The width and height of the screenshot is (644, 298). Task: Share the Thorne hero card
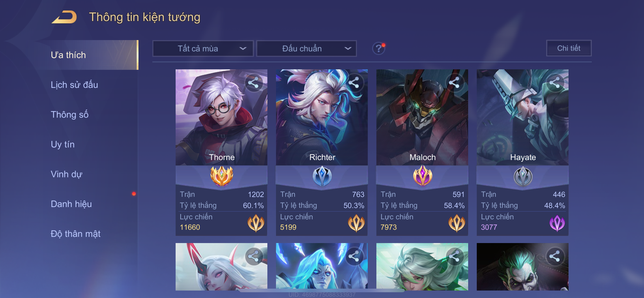[x=253, y=83]
